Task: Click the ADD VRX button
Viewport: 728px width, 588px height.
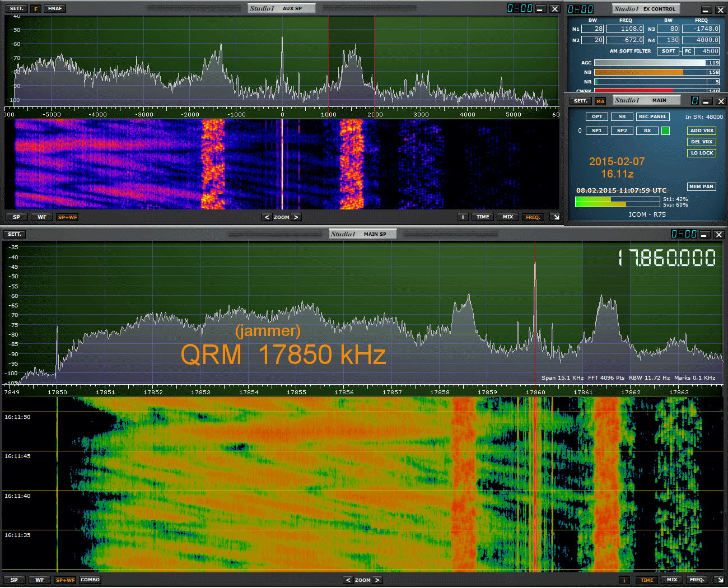Action: click(701, 130)
